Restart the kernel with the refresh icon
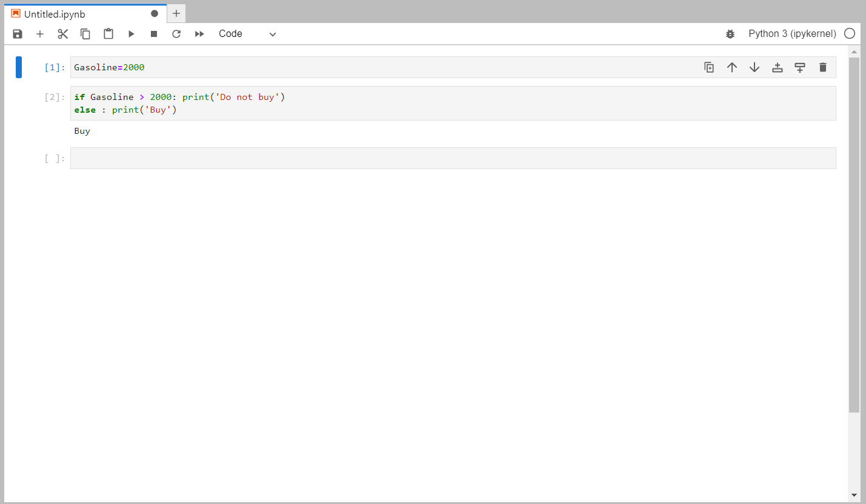This screenshot has height=504, width=866. 176,34
